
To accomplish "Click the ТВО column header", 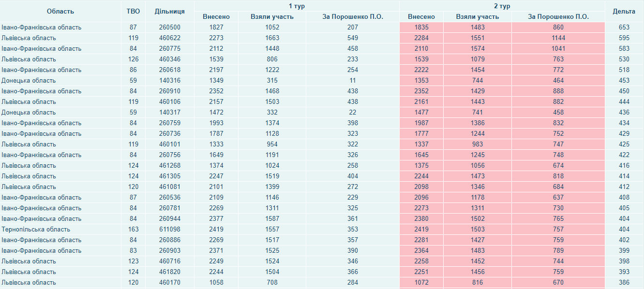I will (133, 11).
